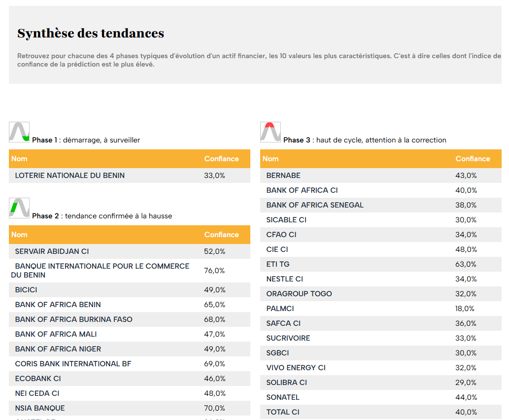This screenshot has width=509, height=420.
Task: Click Phase 3 : haut de cycle label
Action: [365, 140]
